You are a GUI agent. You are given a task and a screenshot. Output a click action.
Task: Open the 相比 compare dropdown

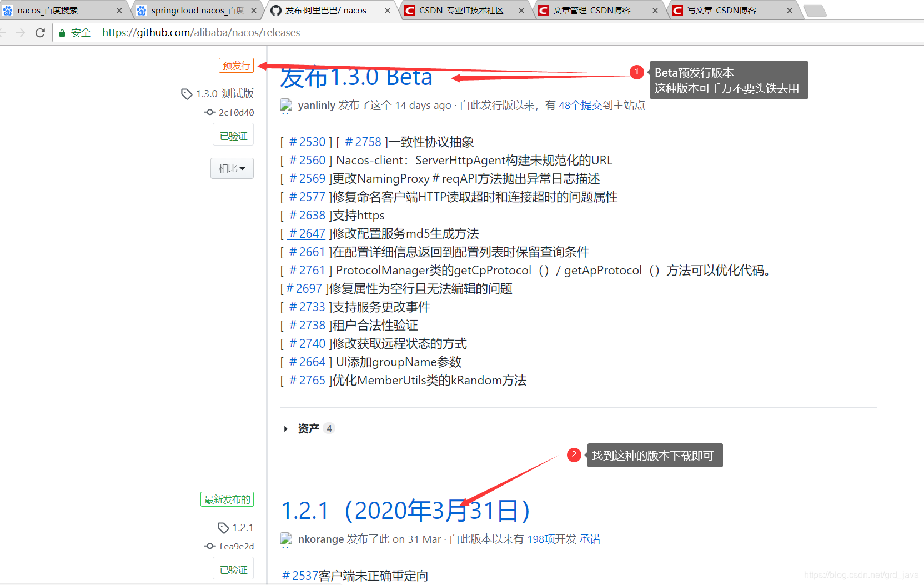(x=232, y=168)
